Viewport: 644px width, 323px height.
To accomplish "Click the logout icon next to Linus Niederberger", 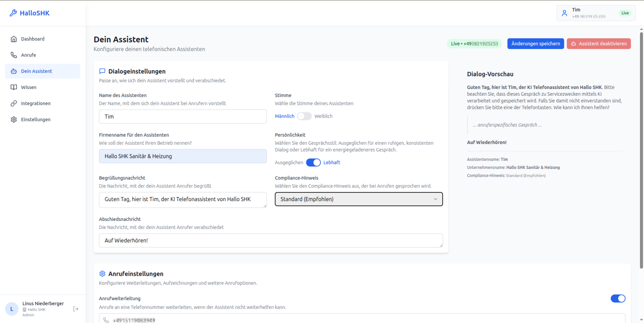I will pos(76,309).
